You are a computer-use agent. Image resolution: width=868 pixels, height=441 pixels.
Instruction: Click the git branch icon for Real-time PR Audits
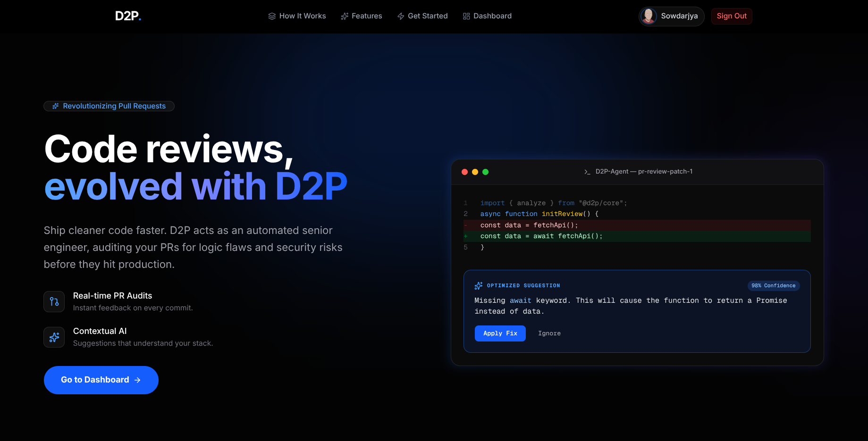(54, 301)
